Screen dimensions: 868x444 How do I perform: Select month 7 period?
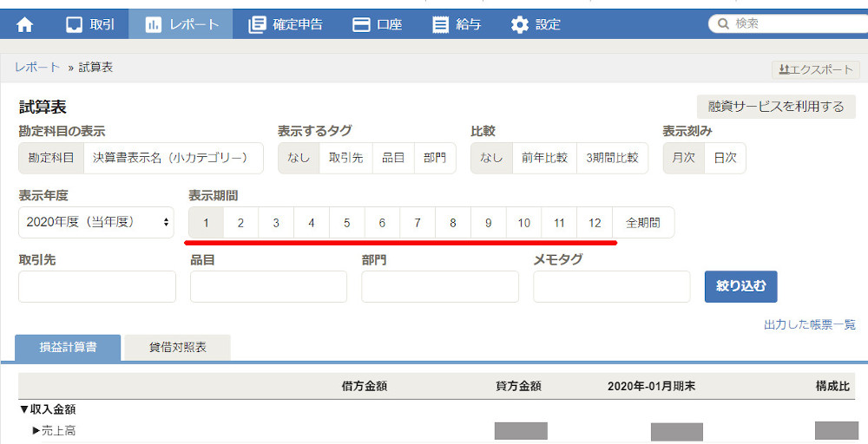tap(418, 223)
